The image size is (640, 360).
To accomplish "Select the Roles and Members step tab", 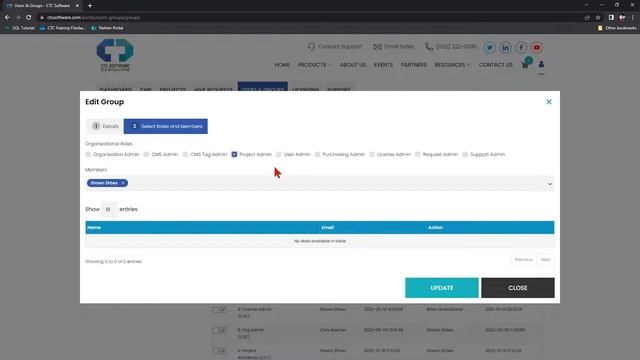I will pos(166,126).
